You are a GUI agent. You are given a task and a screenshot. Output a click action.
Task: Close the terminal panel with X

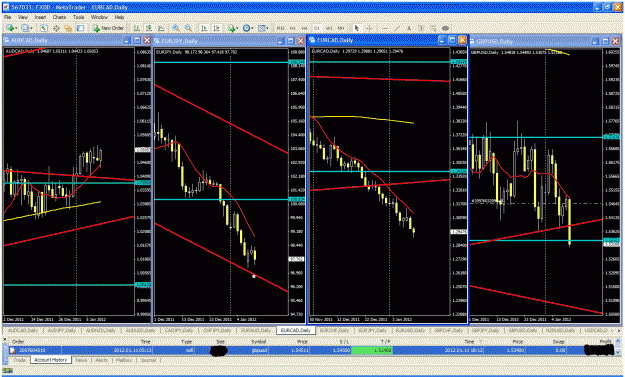(5, 339)
